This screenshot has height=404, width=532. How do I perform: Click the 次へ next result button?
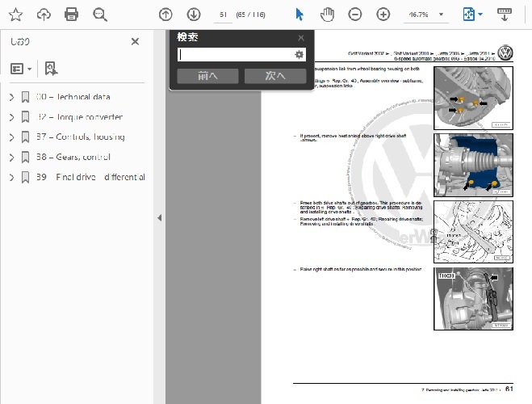pos(275,76)
